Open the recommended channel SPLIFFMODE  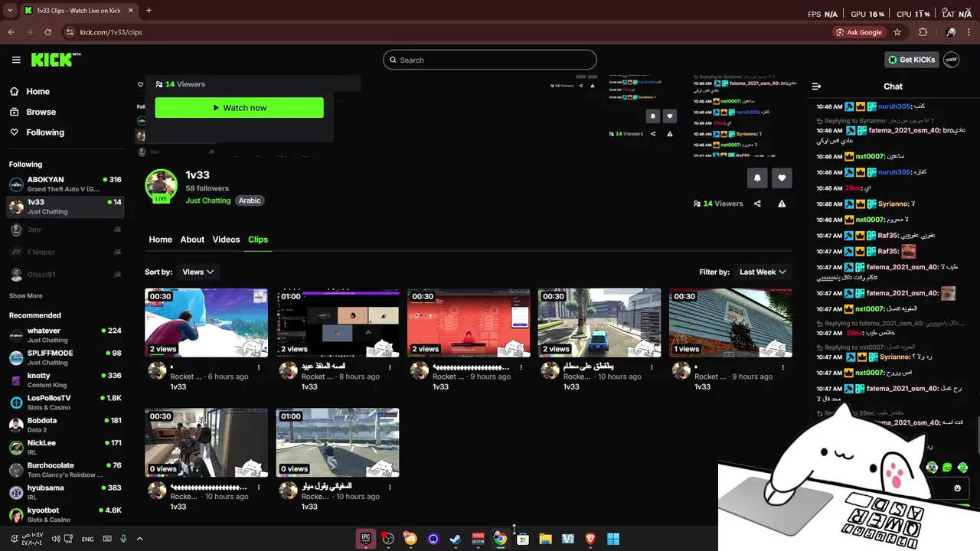tap(65, 357)
